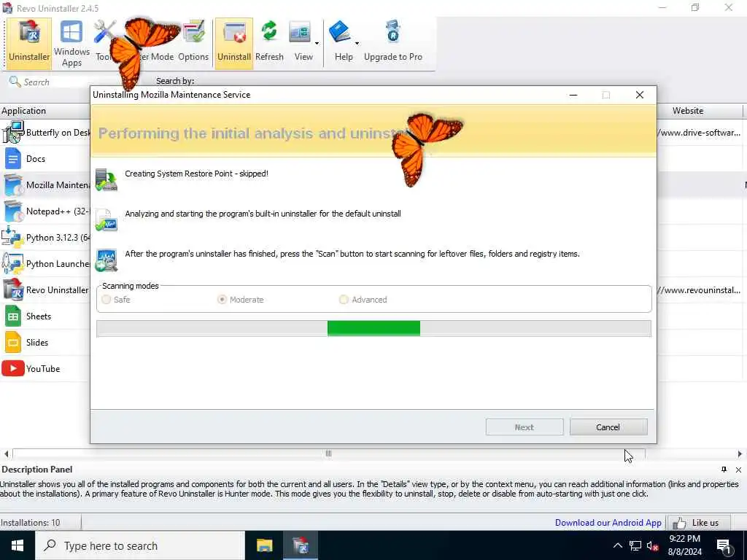
Task: Open File Explorer from the taskbar
Action: 264,545
